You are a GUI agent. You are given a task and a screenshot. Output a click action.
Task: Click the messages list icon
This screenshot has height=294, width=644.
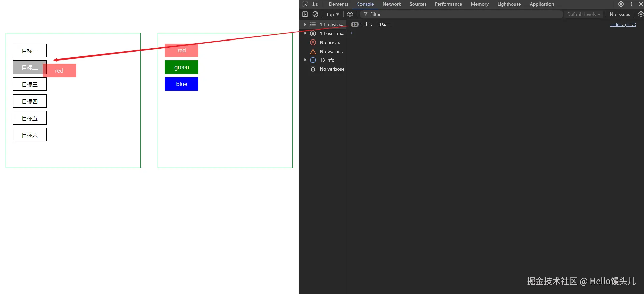click(x=313, y=24)
